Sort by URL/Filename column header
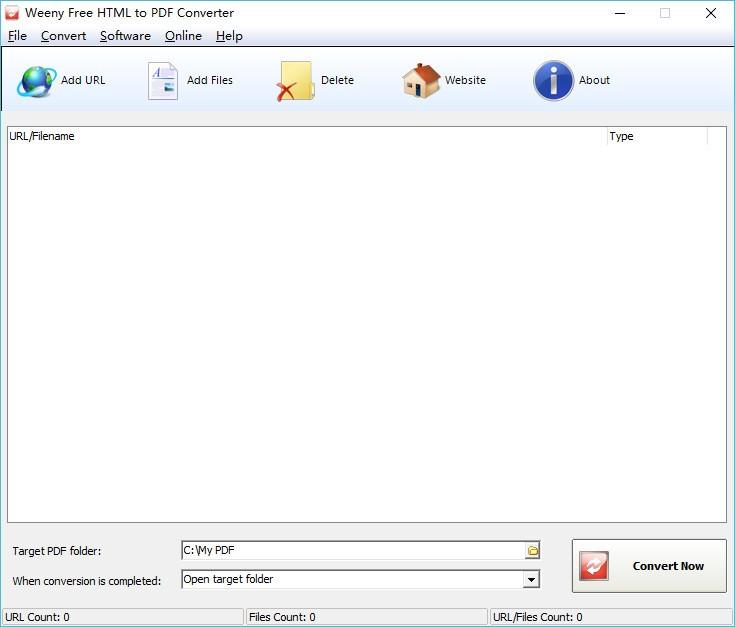This screenshot has height=627, width=735. click(x=307, y=136)
